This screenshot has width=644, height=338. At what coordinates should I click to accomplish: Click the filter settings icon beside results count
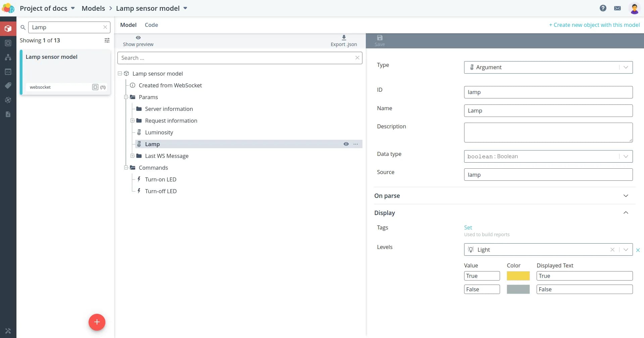107,40
